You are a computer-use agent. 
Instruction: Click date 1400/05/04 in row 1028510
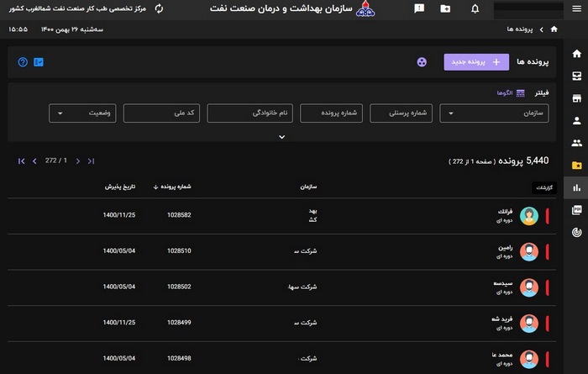(x=119, y=250)
